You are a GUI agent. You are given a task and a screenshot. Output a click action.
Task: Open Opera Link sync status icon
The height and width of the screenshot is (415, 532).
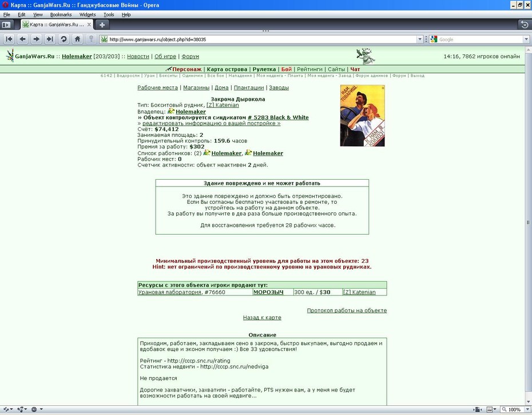click(x=8, y=409)
